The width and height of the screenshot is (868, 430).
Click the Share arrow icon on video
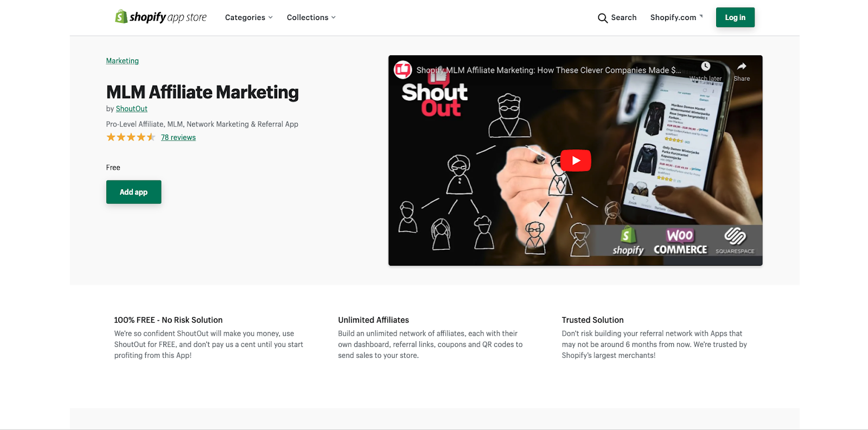pos(742,66)
